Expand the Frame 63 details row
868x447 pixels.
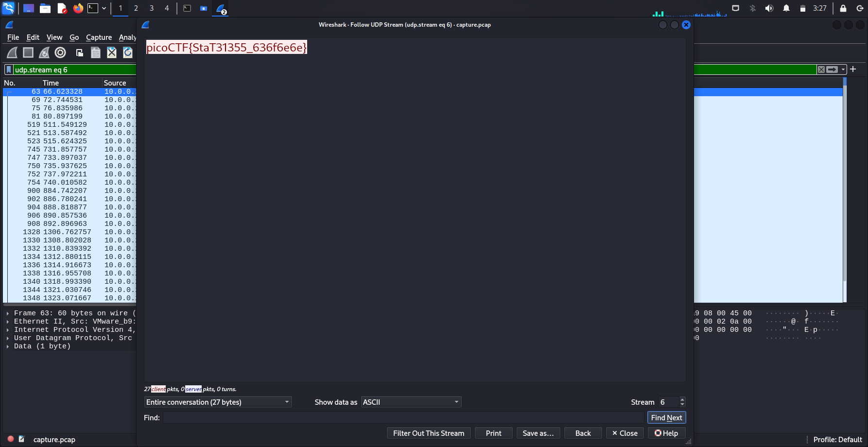(x=8, y=313)
